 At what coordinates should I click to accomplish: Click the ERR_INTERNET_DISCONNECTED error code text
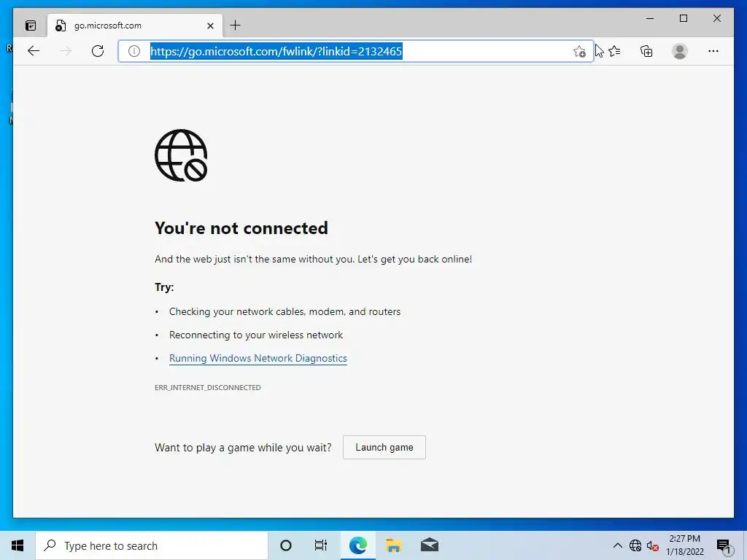(208, 388)
